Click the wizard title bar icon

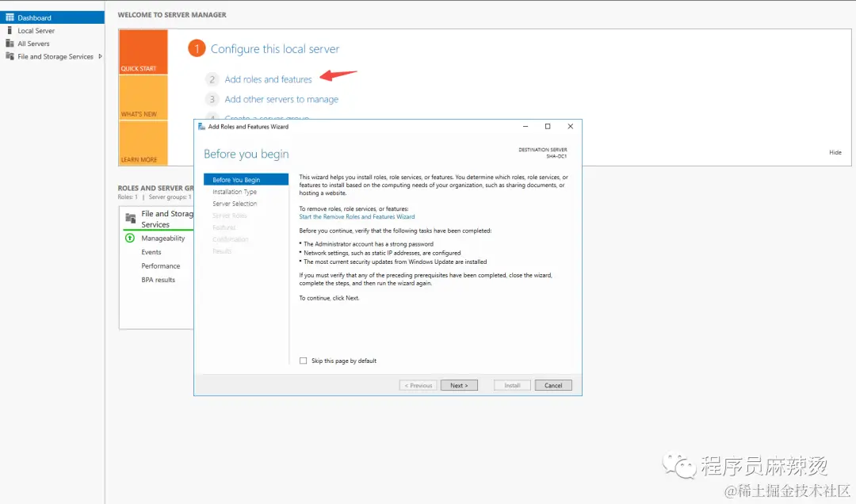201,126
